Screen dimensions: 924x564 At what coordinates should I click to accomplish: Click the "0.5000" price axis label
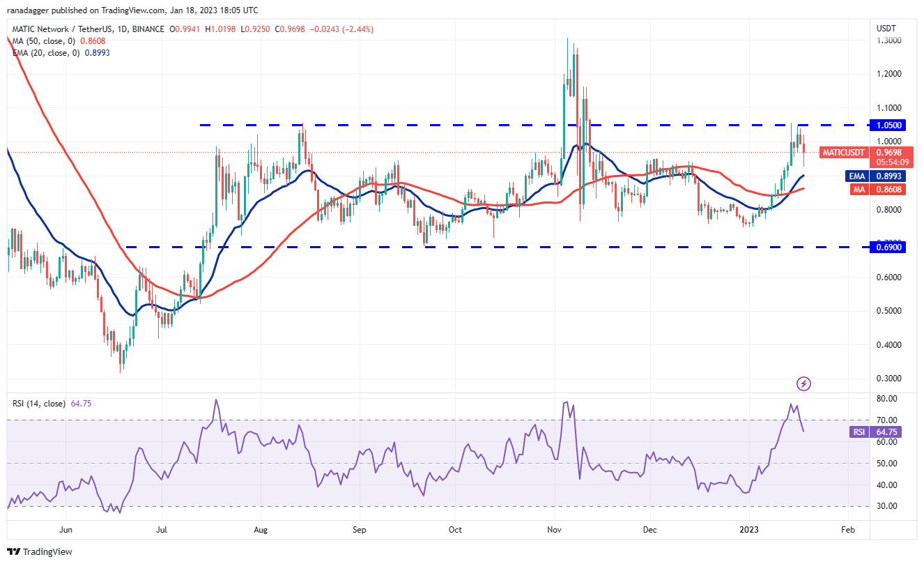coord(889,311)
